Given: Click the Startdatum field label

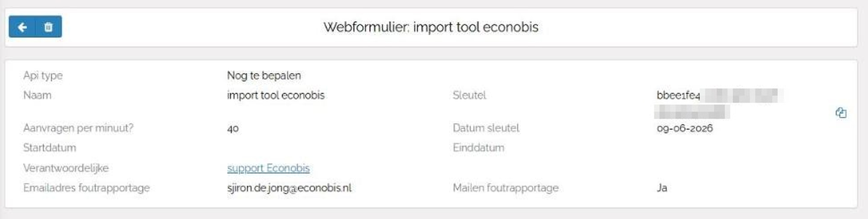Looking at the screenshot, I should pos(50,147).
